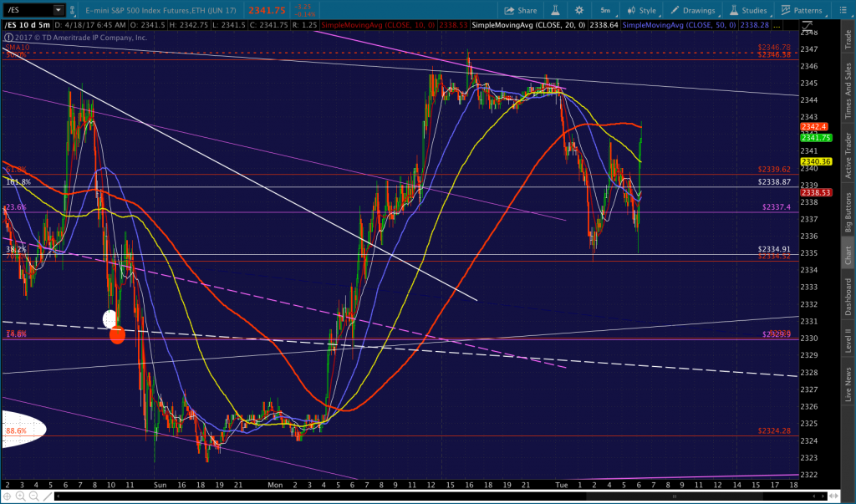Click the 23.6% Fibonacci label
Image resolution: width=856 pixels, height=504 pixels.
pos(15,207)
